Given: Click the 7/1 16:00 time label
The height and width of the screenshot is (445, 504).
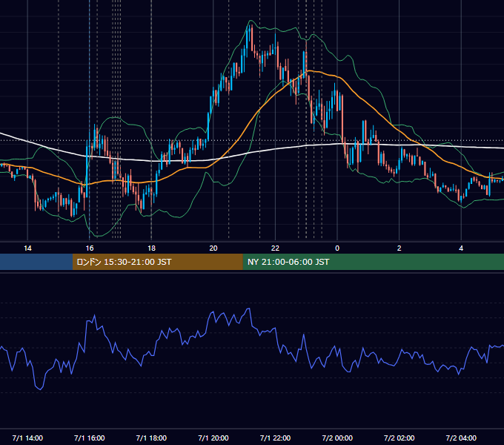Looking at the screenshot, I should (90, 438).
